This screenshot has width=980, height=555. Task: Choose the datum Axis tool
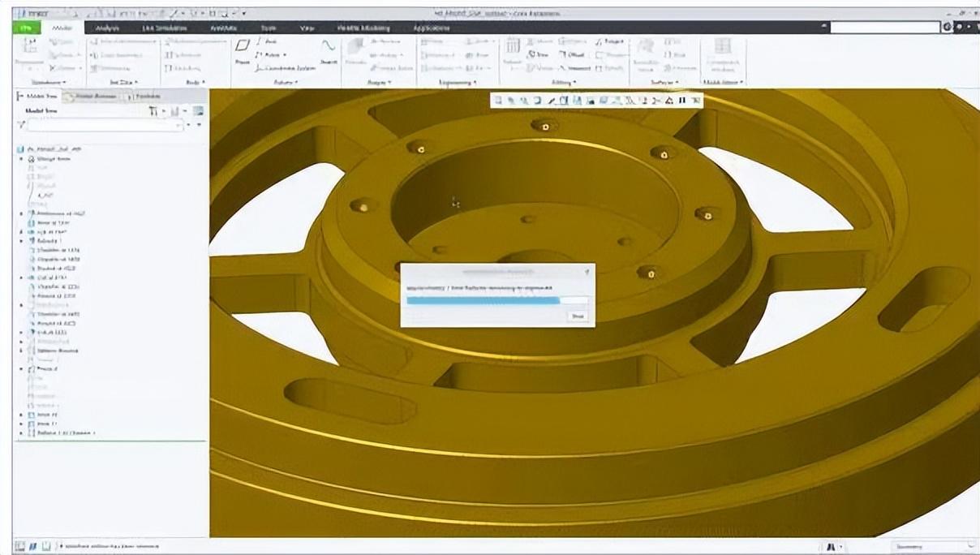click(268, 41)
